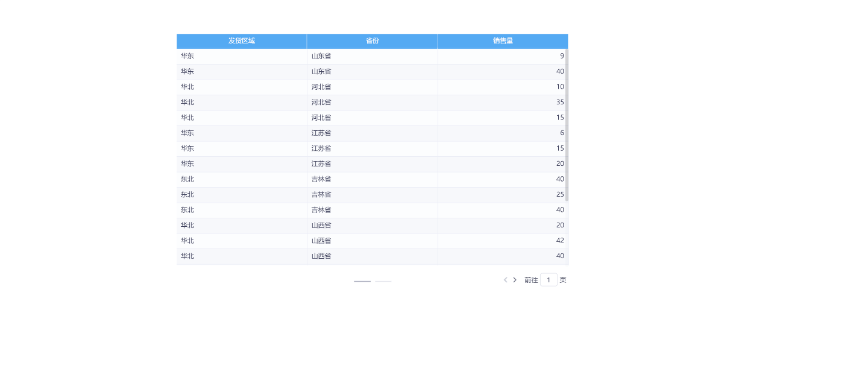Select the sales value 35 cell
The height and width of the screenshot is (377, 868).
click(503, 103)
